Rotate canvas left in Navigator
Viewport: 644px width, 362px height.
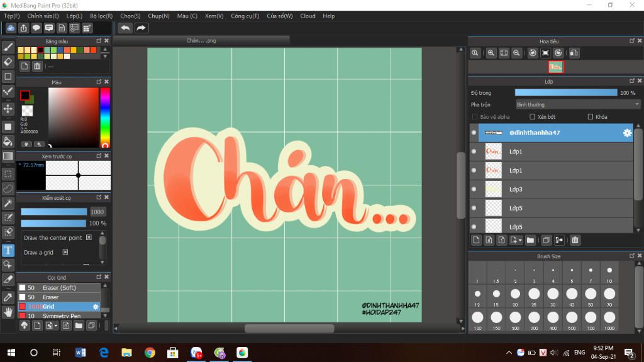pos(533,53)
